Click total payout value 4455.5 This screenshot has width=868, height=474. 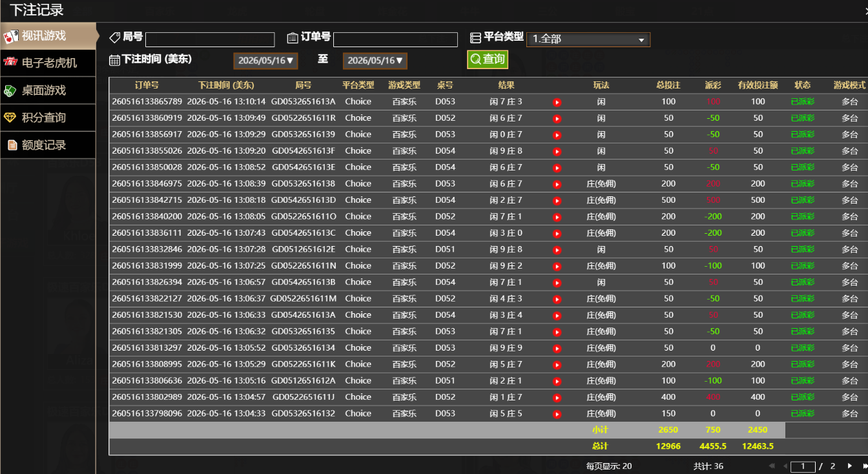pyautogui.click(x=713, y=446)
